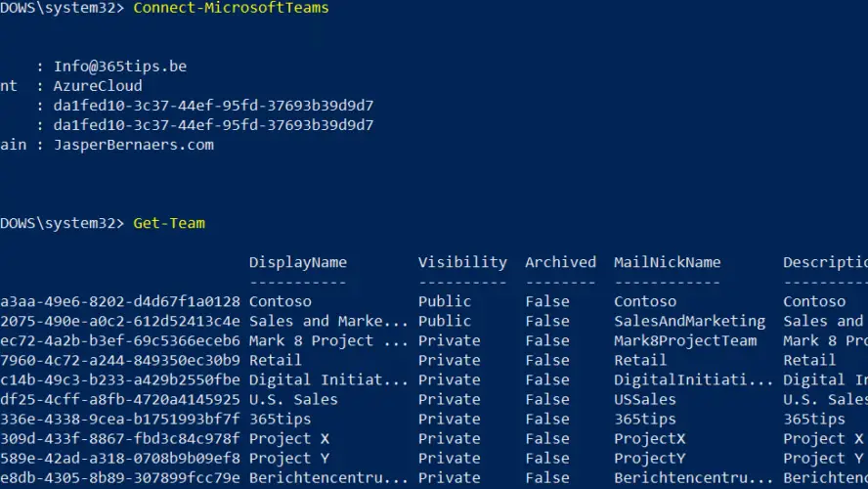The width and height of the screenshot is (868, 489).
Task: Click the Get-Team command text
Action: point(169,223)
